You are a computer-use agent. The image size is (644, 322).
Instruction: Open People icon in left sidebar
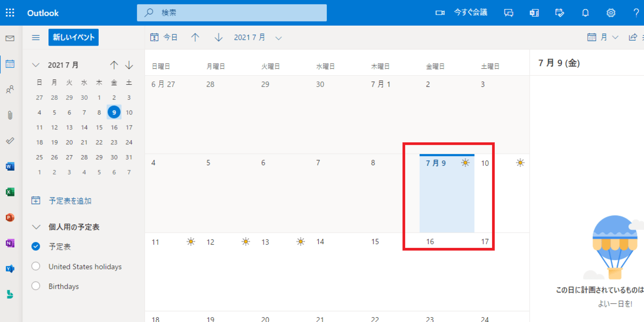pyautogui.click(x=10, y=90)
